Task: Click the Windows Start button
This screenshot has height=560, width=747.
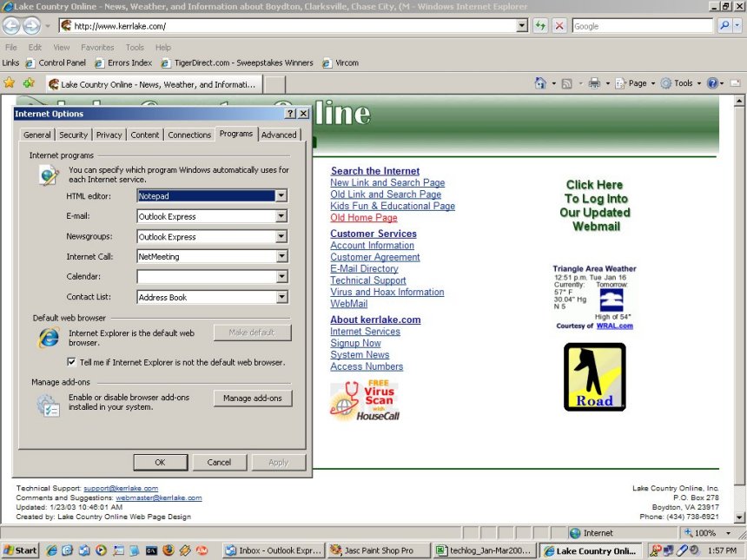Action: click(x=19, y=550)
